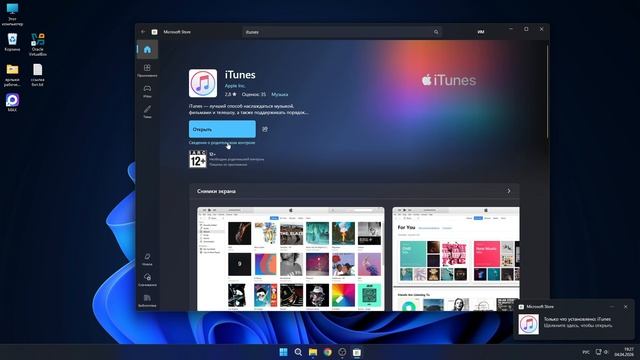Go back using the Store back arrow
640x360 pixels.
pos(143,32)
